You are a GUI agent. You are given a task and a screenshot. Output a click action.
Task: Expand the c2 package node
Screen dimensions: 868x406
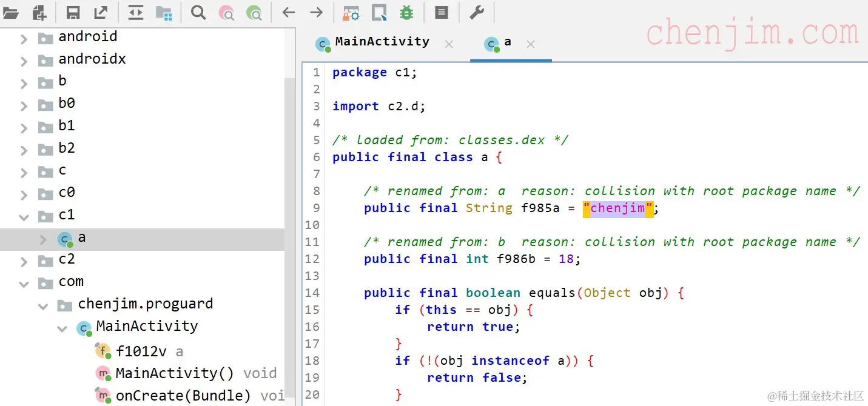click(24, 262)
